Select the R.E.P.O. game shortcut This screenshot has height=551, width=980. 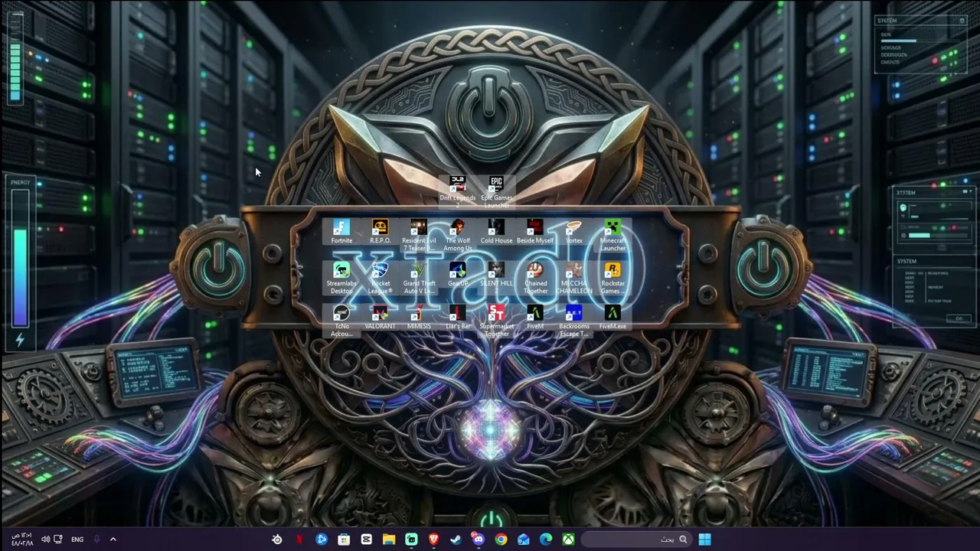click(x=380, y=232)
